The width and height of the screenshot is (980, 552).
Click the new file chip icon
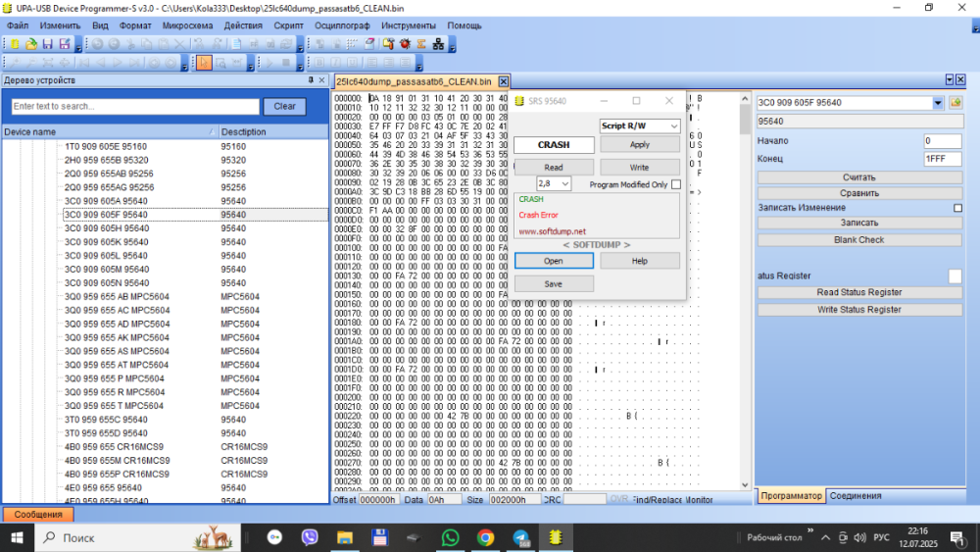(14, 44)
